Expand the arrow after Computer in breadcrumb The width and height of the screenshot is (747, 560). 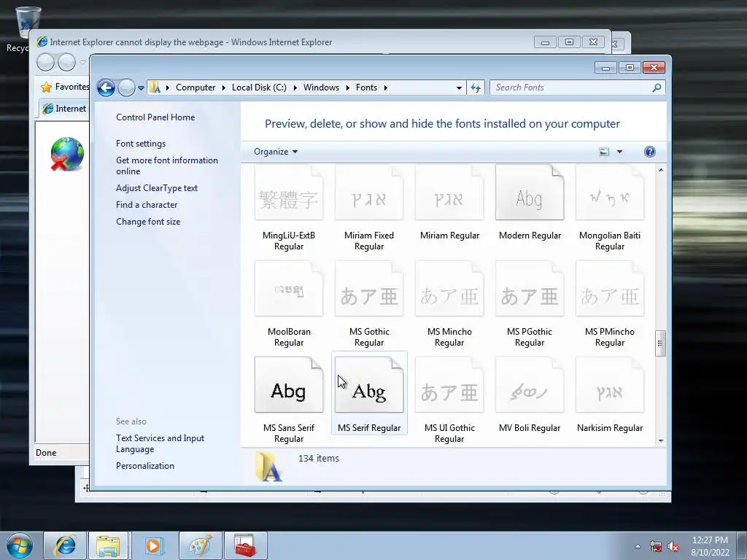pos(223,87)
